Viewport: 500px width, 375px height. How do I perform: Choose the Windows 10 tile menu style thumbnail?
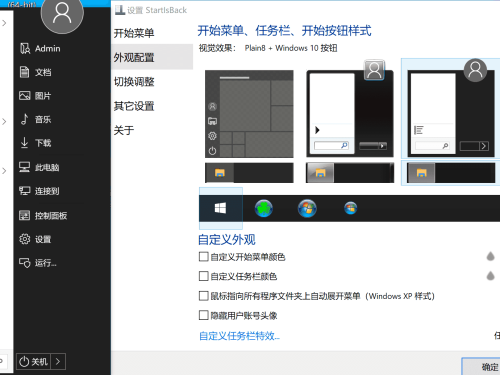pyautogui.click(x=249, y=114)
